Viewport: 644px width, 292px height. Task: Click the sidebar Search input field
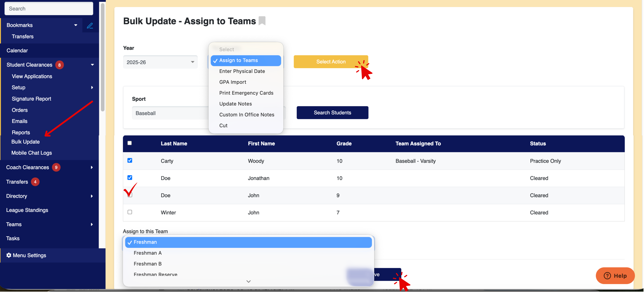click(49, 8)
